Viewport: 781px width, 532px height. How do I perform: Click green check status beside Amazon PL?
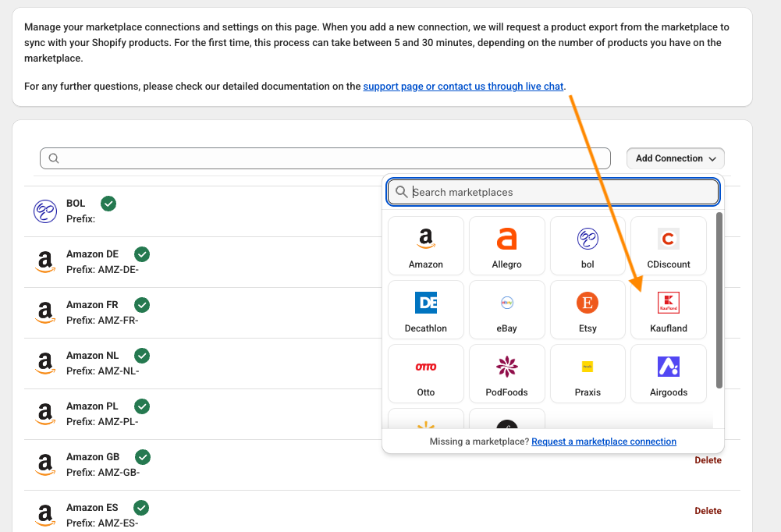tap(142, 406)
